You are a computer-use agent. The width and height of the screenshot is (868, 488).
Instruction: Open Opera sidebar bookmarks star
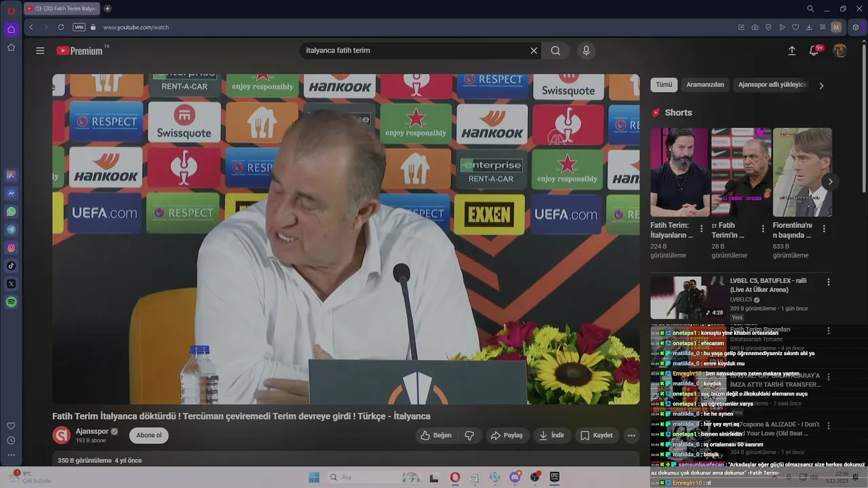click(11, 47)
